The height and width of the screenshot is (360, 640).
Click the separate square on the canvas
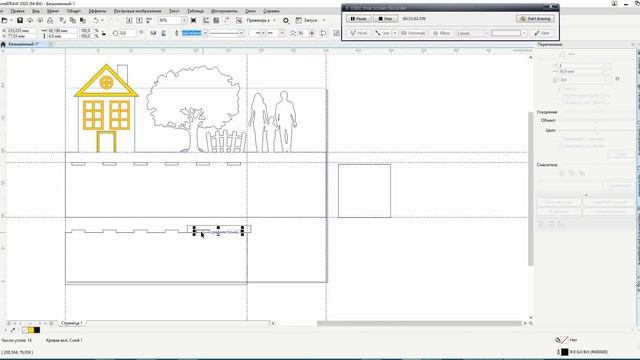364,191
